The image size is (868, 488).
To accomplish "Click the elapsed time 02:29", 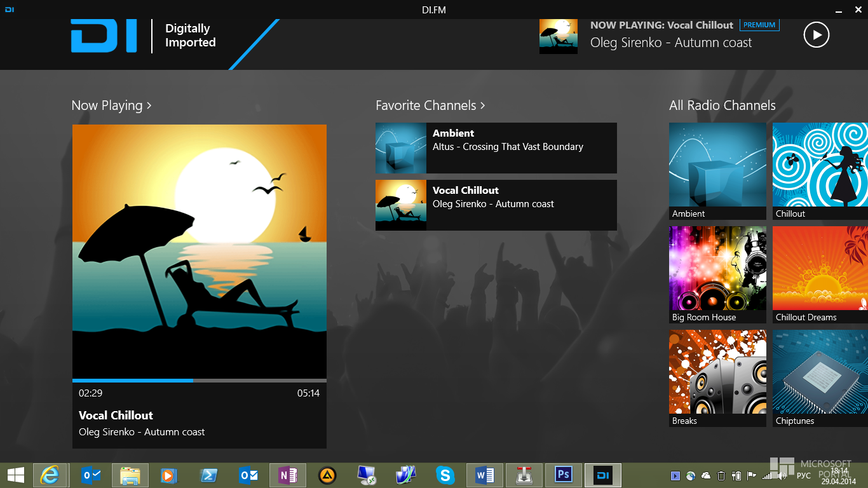I will point(90,393).
